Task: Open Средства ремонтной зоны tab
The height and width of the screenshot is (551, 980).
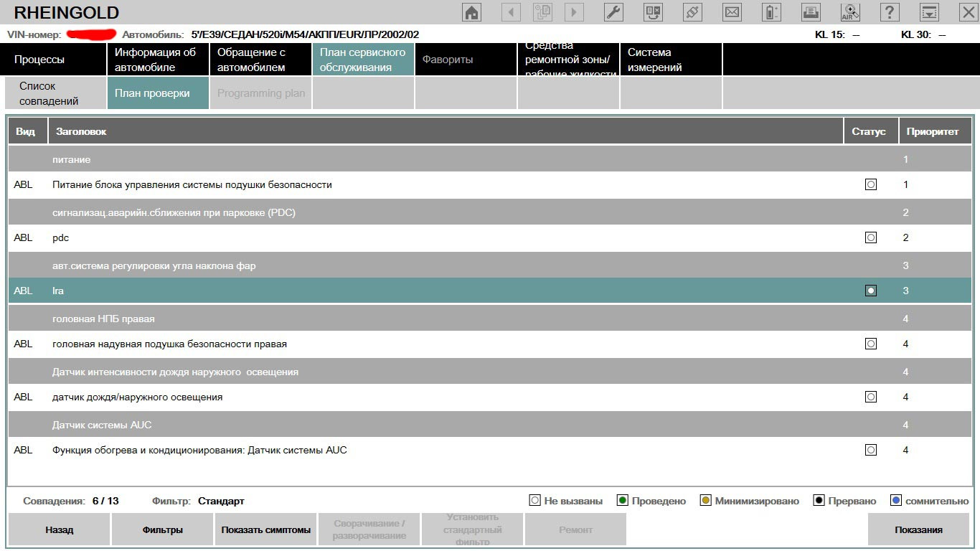Action: 568,60
